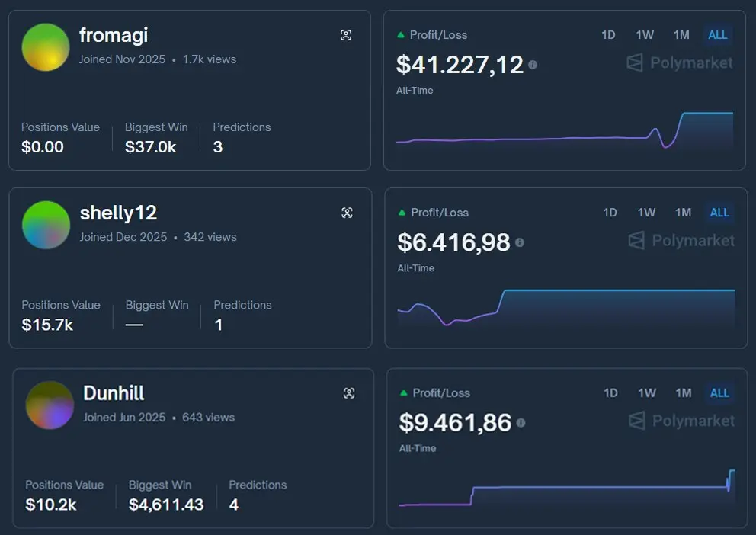Click the '643 views' text
756x535 pixels.
tap(208, 418)
